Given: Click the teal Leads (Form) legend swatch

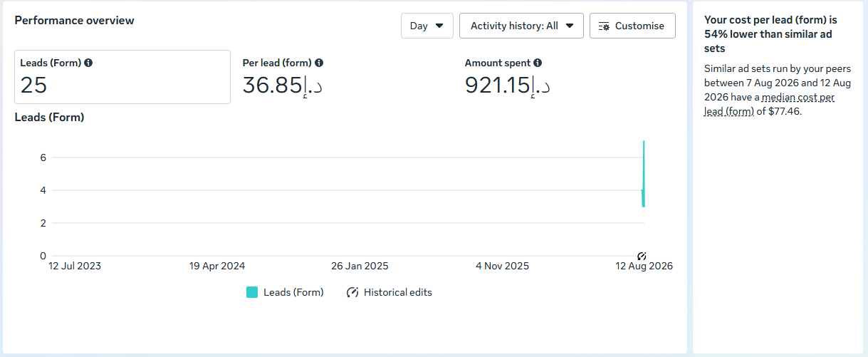Looking at the screenshot, I should coord(252,292).
